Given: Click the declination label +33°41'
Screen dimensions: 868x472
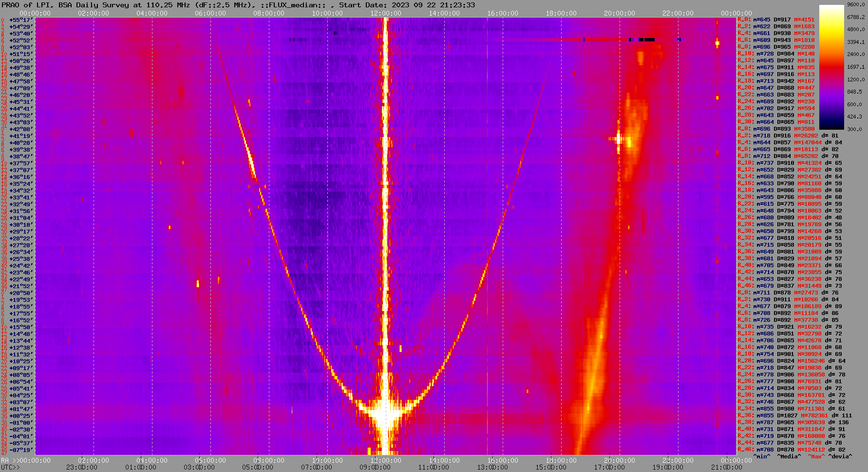Looking at the screenshot, I should pos(21,197).
